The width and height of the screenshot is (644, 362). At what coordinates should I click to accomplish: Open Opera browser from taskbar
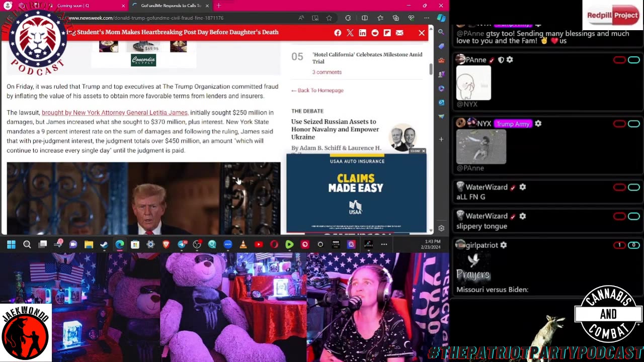pos(274,244)
